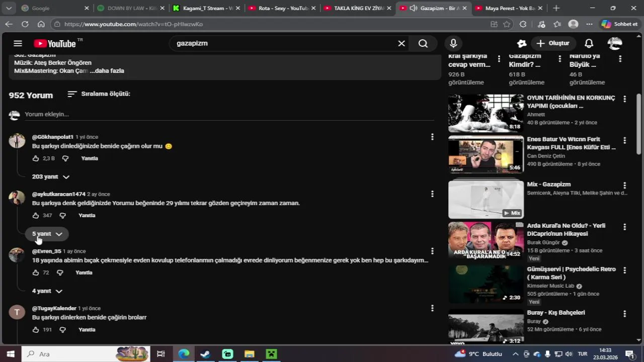This screenshot has height=362, width=644.
Task: Open options menu for Gökhanpolat1's comment
Action: [432, 137]
